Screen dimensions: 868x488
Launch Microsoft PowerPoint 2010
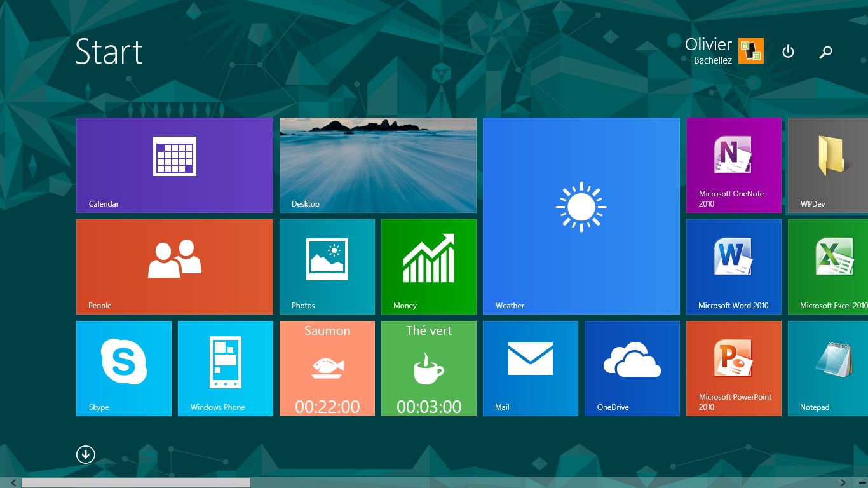pyautogui.click(x=734, y=369)
